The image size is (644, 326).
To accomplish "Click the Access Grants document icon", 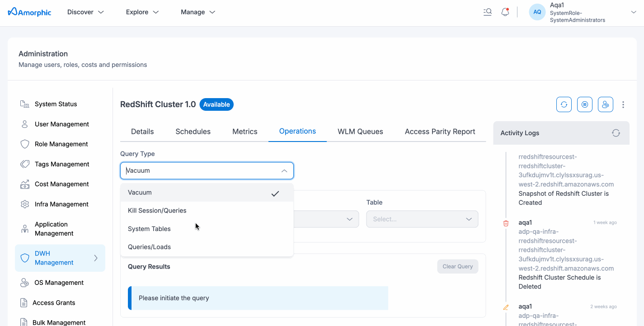I will pos(24,302).
